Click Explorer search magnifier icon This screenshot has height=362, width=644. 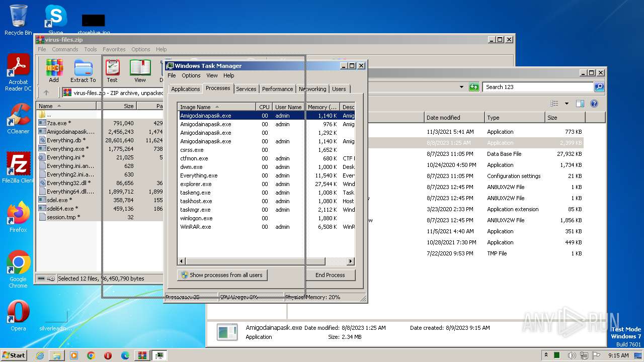coord(599,87)
